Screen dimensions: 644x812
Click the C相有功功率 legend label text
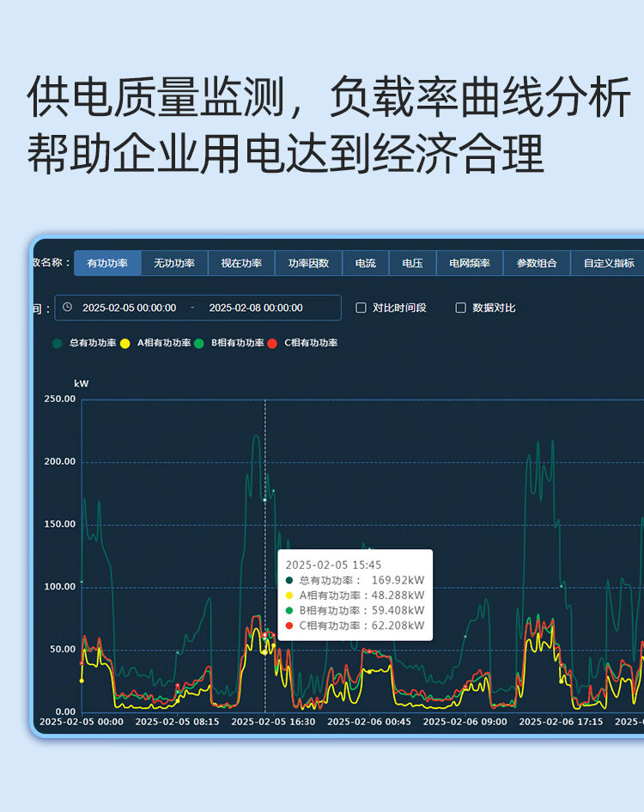coord(311,343)
